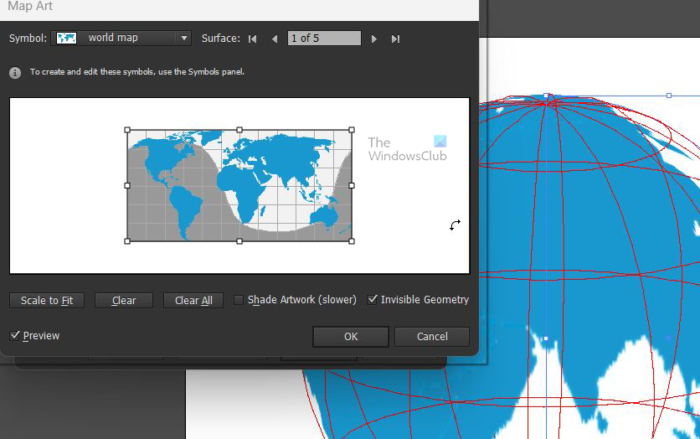
Task: Go to first surface
Action: (x=253, y=39)
